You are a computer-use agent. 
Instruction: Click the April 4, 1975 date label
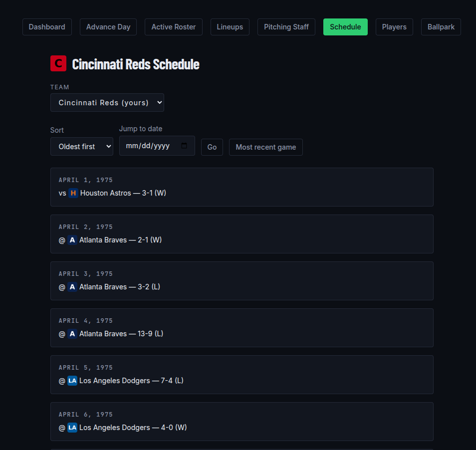(x=86, y=321)
